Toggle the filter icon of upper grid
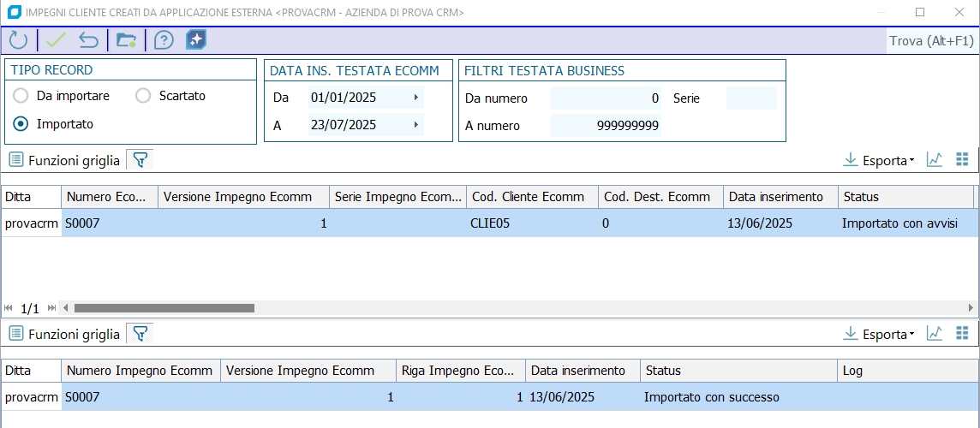This screenshot has height=428, width=980. coord(140,160)
